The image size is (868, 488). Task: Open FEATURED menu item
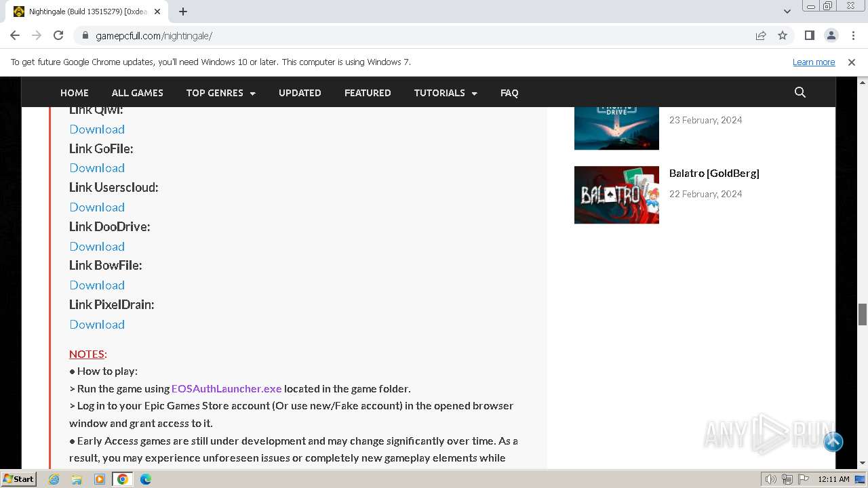click(x=368, y=93)
